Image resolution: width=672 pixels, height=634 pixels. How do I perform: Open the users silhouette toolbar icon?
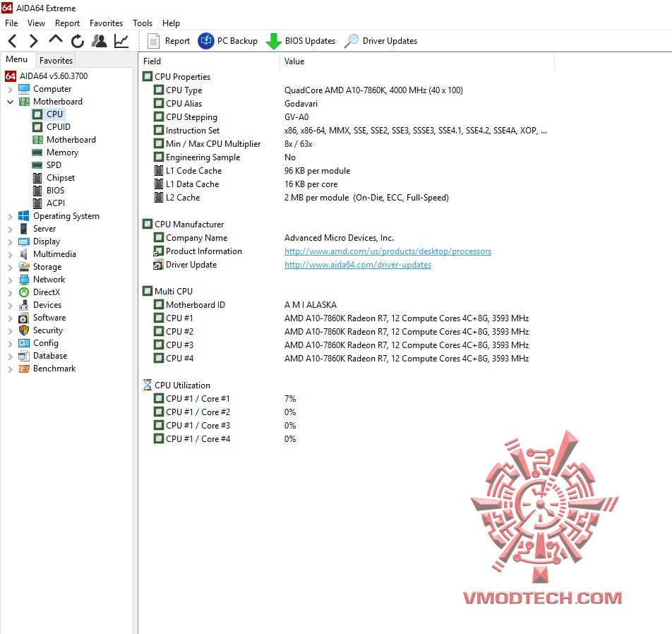pyautogui.click(x=100, y=41)
